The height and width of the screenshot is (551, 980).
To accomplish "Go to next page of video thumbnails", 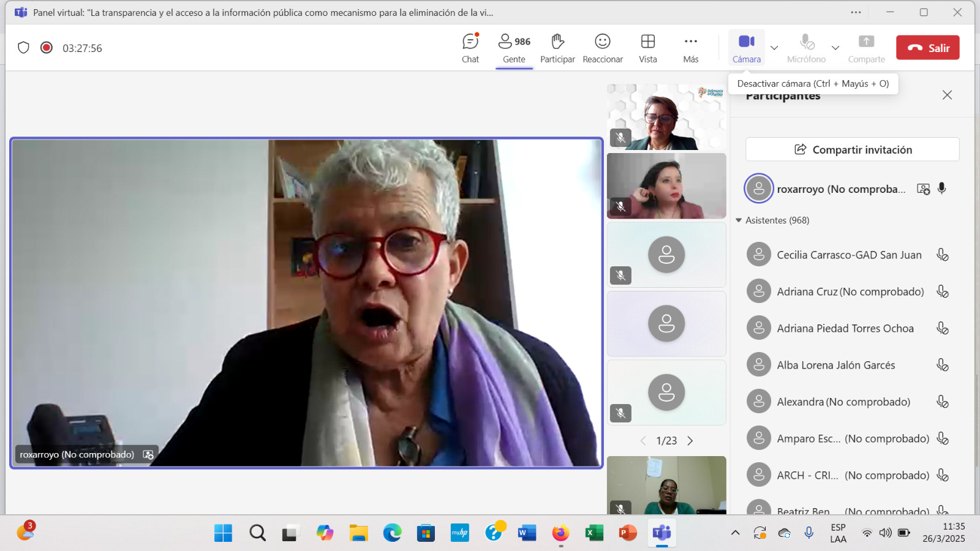I will [x=690, y=441].
